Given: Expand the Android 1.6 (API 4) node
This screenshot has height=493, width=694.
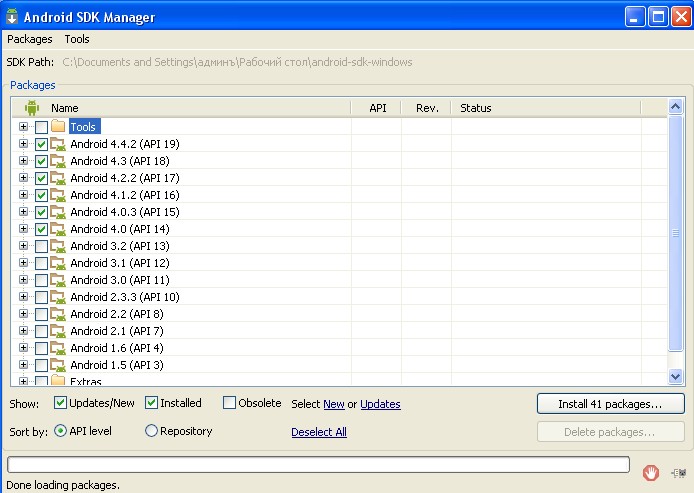Looking at the screenshot, I should click(23, 347).
